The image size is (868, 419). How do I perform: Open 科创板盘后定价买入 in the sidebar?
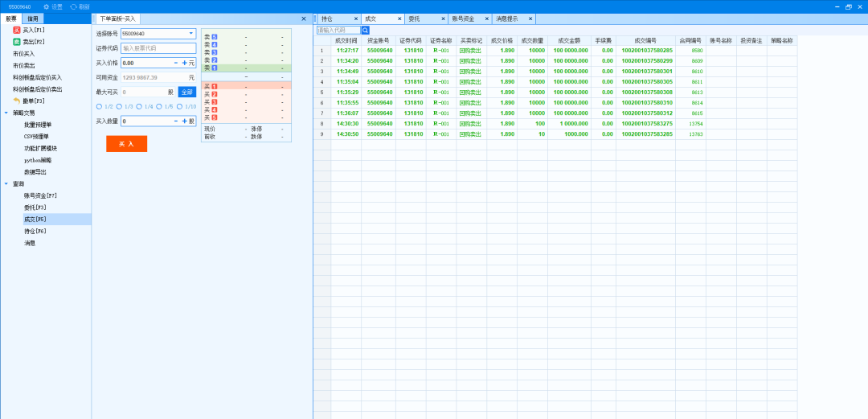click(x=38, y=77)
